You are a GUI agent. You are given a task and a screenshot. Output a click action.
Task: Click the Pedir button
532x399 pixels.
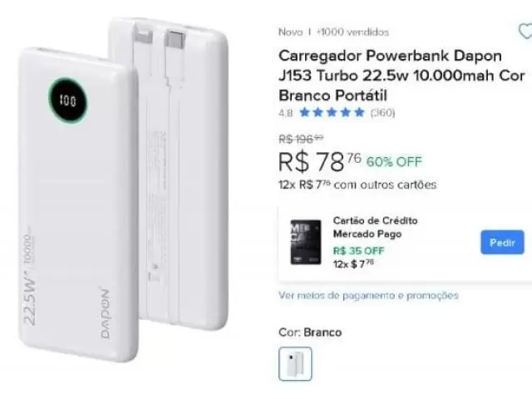[x=502, y=242]
